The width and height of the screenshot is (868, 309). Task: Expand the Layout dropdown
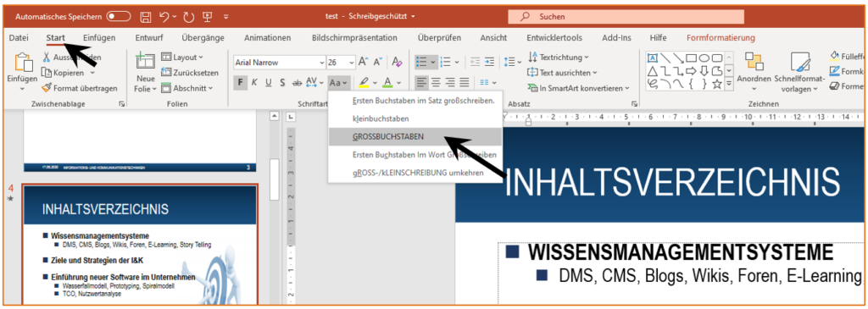182,57
